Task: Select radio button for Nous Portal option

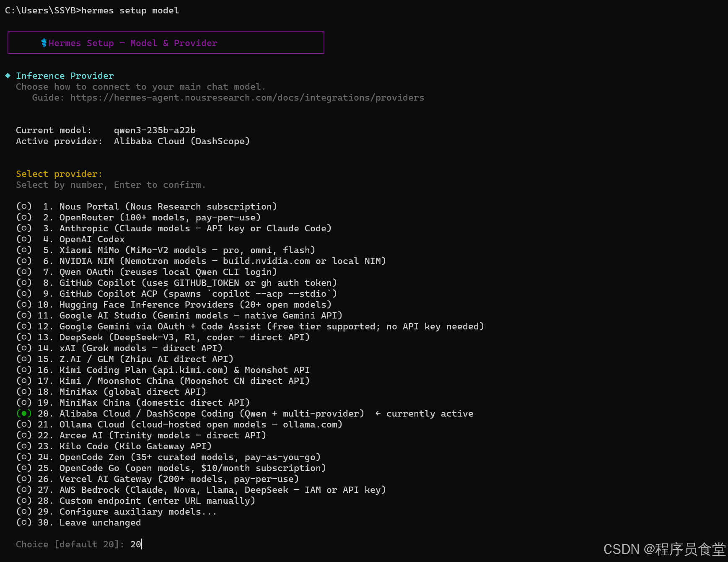Action: (24, 206)
